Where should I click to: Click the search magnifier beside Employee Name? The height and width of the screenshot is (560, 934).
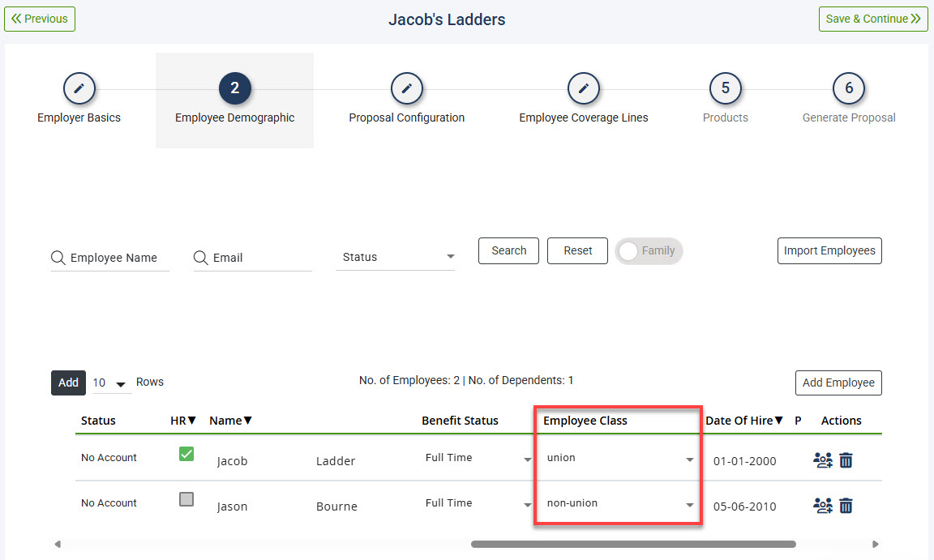58,257
